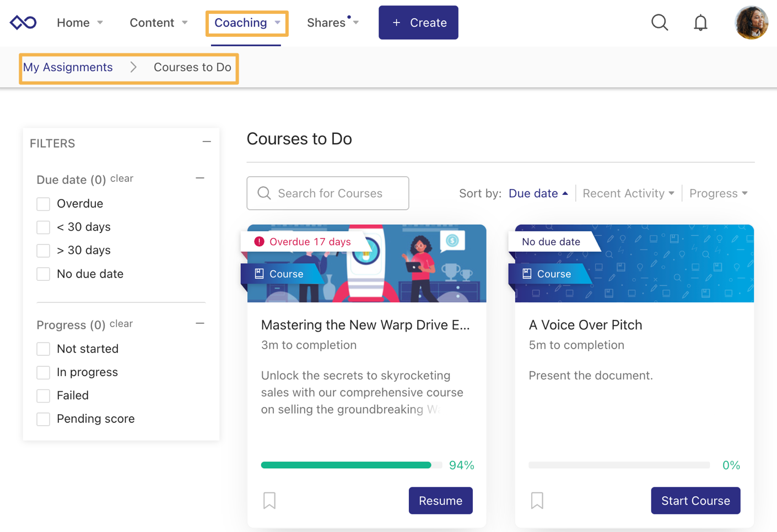
Task: Open the Content menu
Action: tap(158, 23)
